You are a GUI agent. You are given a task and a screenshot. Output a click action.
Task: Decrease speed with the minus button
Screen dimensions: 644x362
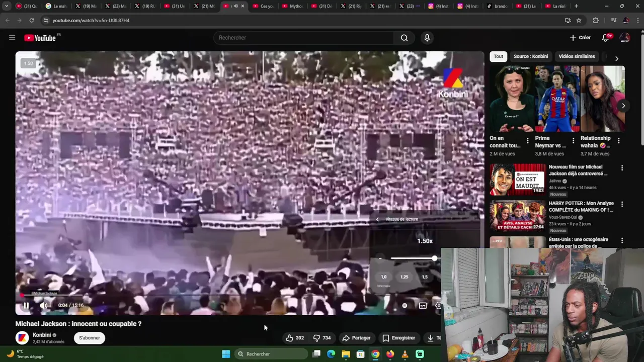tap(380, 258)
